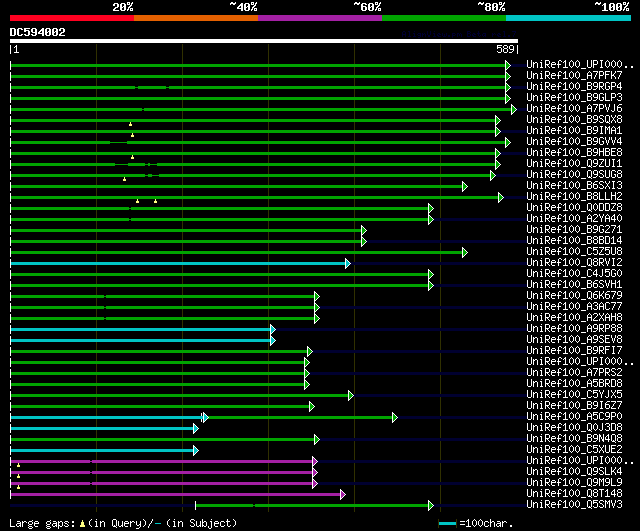Image resolution: width=640 pixels, height=531 pixels.
Task: Click the cyan 100char scale bar in the legend
Action: pyautogui.click(x=447, y=523)
